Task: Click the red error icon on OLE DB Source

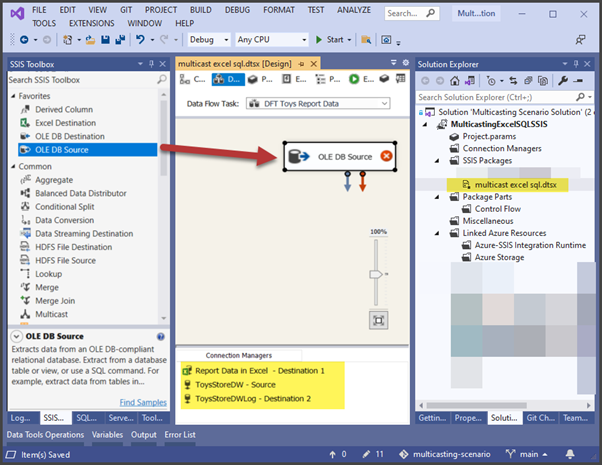Action: (386, 156)
